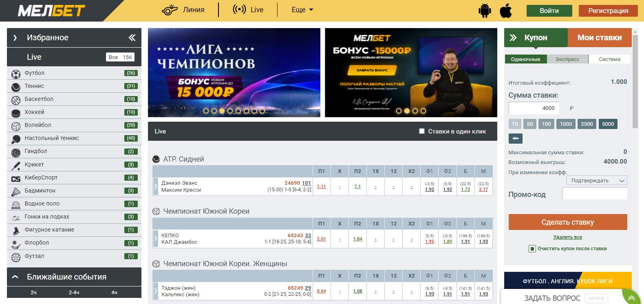644x304 pixels.
Task: Click tennis icon beside ATP. Сидней
Action: [x=156, y=159]
